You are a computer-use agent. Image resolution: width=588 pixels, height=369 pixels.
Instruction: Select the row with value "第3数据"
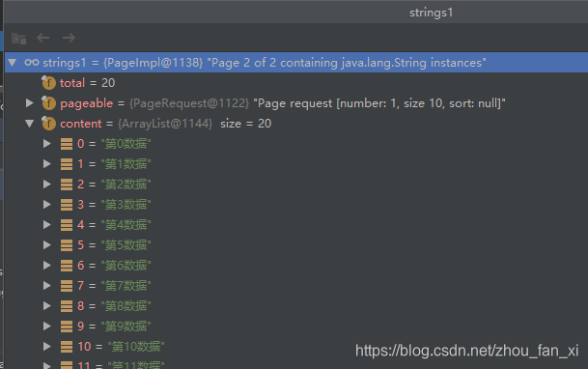296,204
